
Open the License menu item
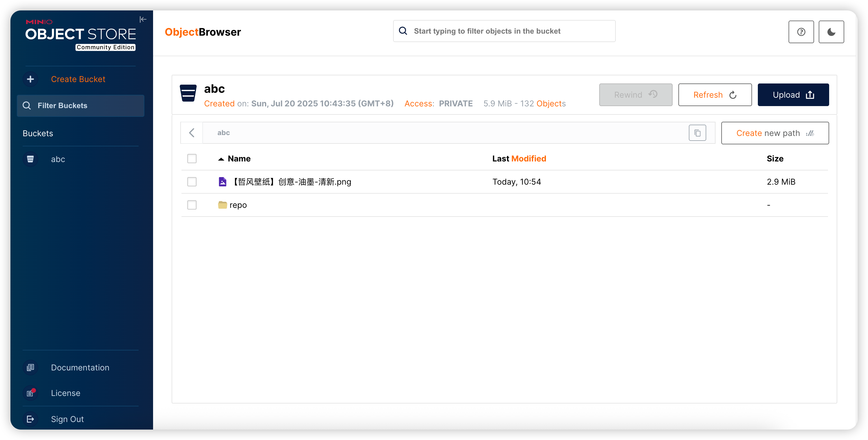point(65,393)
